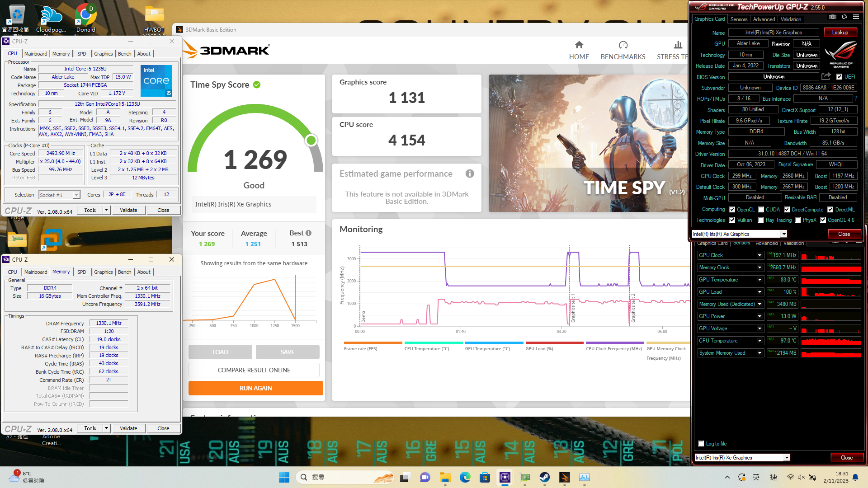The image size is (868, 488).
Task: Switch to the Validation tab in GPU-Z
Action: coord(791,19)
